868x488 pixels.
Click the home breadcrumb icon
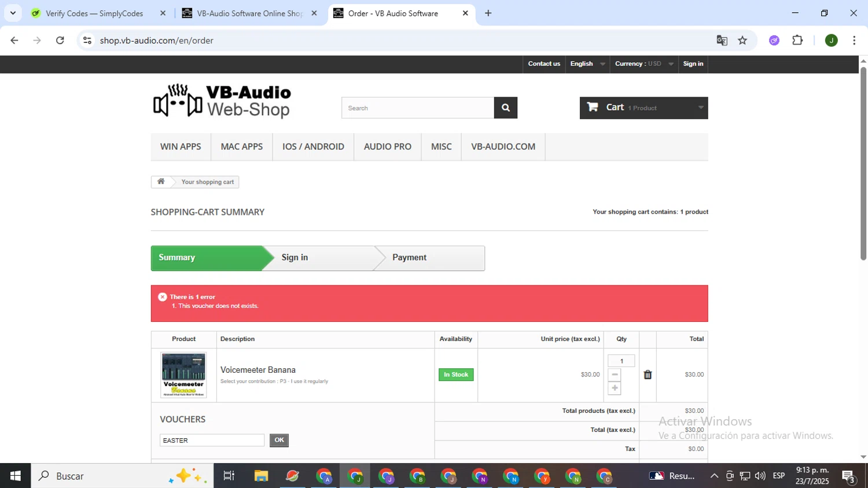tap(161, 182)
